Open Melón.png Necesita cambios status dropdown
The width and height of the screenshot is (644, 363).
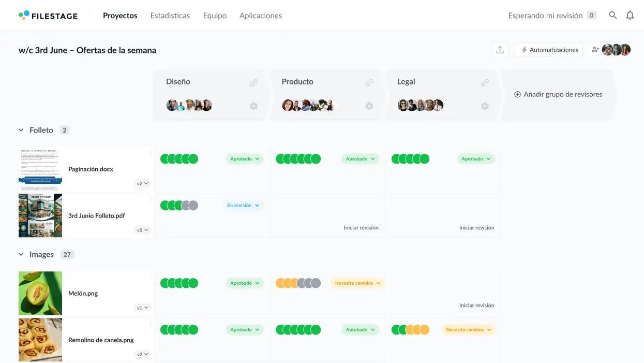tap(357, 283)
